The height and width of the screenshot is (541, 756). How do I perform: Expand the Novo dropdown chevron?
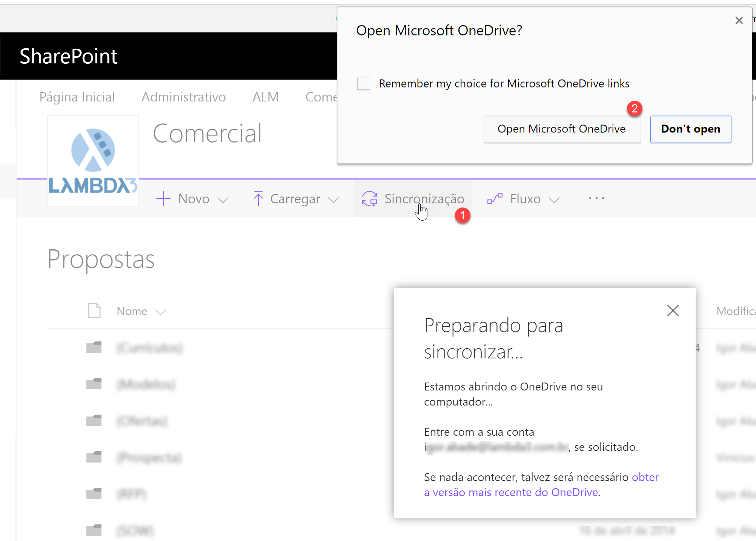click(x=223, y=200)
